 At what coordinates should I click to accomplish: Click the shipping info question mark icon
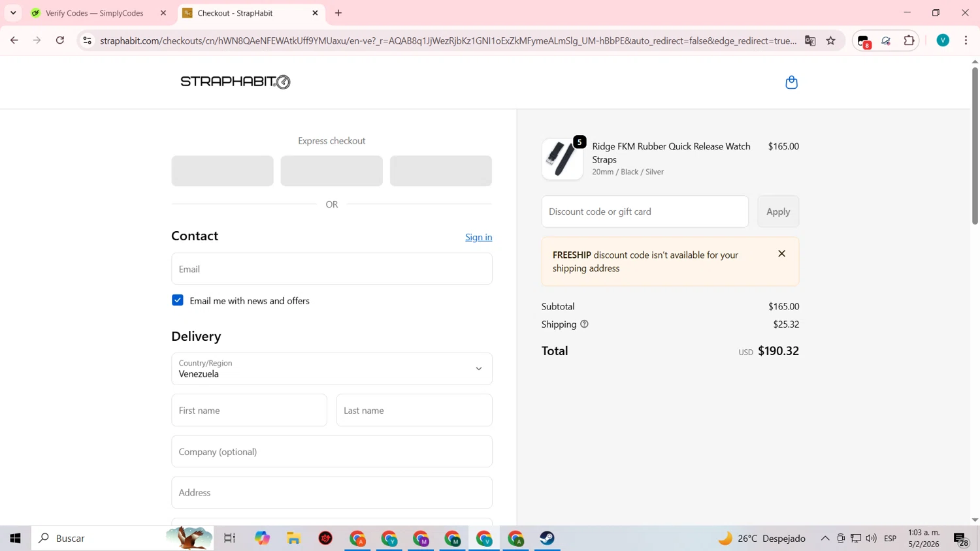click(x=584, y=324)
